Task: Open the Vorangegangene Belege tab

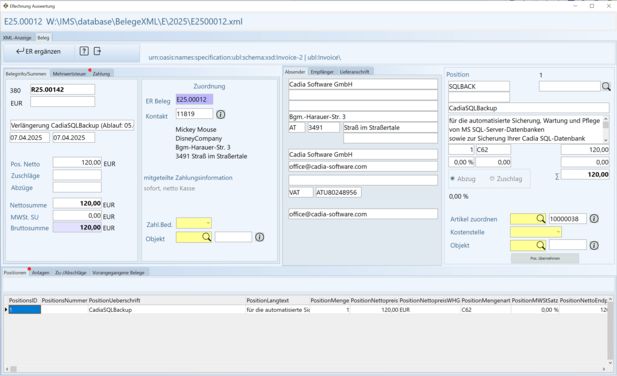Action: pyautogui.click(x=118, y=273)
